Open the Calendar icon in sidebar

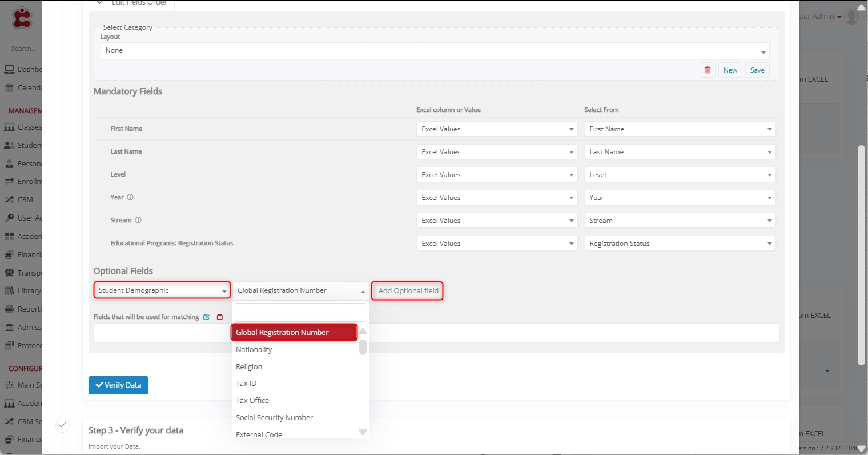[9, 88]
